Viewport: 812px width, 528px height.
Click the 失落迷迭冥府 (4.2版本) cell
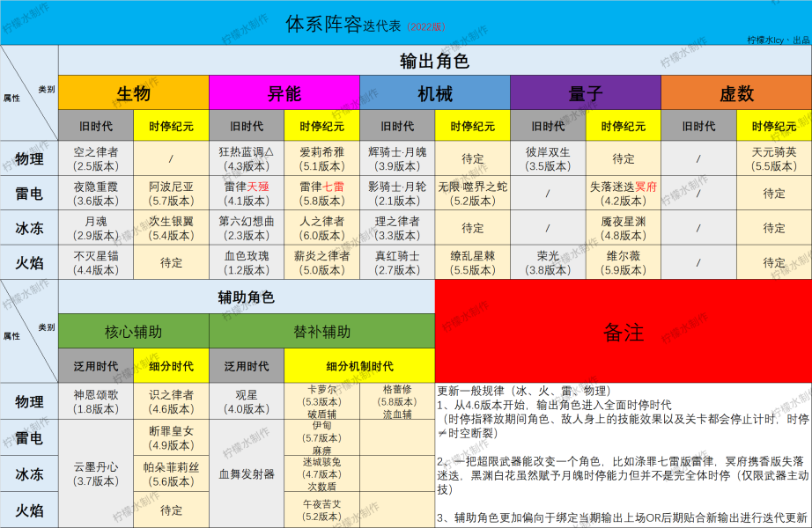pyautogui.click(x=624, y=193)
